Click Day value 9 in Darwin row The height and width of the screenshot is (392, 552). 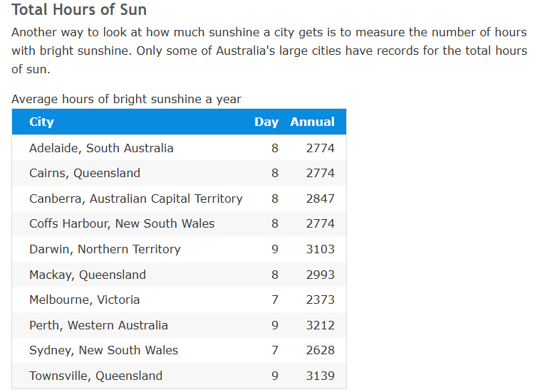click(275, 249)
